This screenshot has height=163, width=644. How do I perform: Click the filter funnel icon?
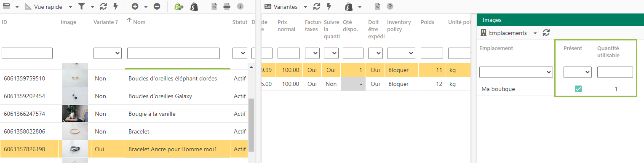pos(81,7)
